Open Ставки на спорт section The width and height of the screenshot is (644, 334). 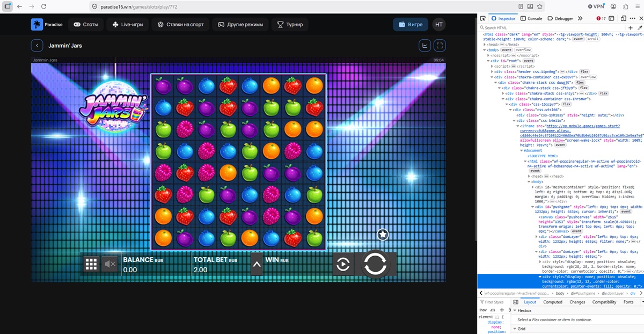tap(181, 25)
